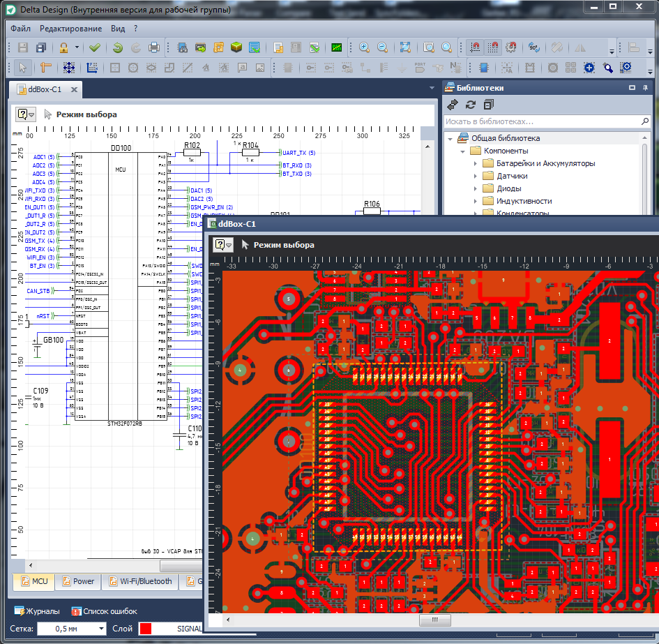Click the Zoom to Fit icon
Viewport: 659px width, 644px height.
405,47
